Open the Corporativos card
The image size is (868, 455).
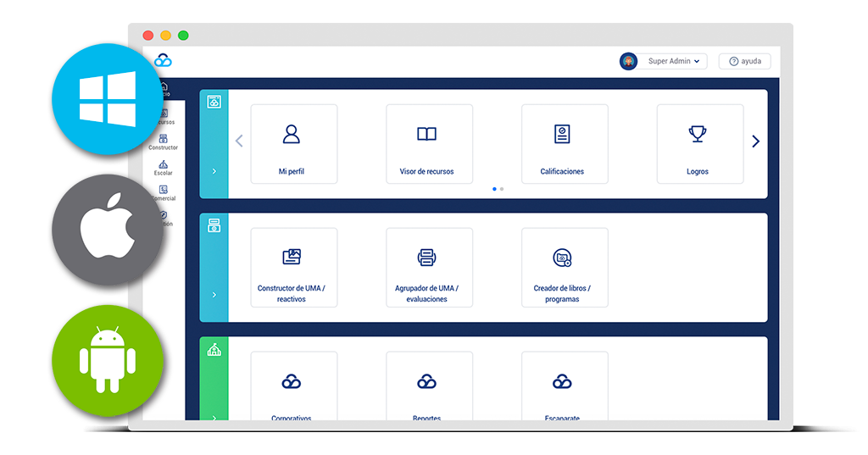click(293, 388)
